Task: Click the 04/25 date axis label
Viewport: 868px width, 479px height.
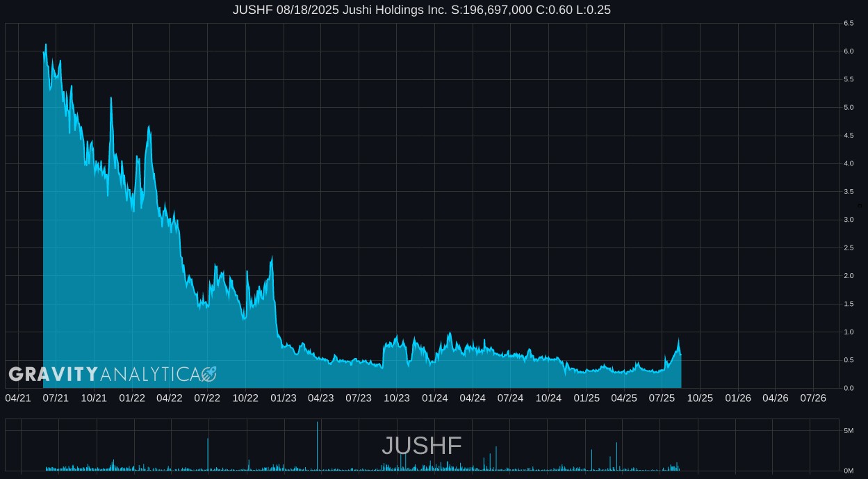Action: [624, 398]
